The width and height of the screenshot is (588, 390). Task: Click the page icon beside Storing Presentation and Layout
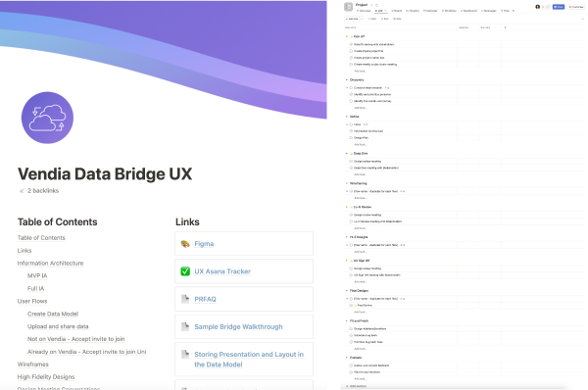(x=185, y=354)
